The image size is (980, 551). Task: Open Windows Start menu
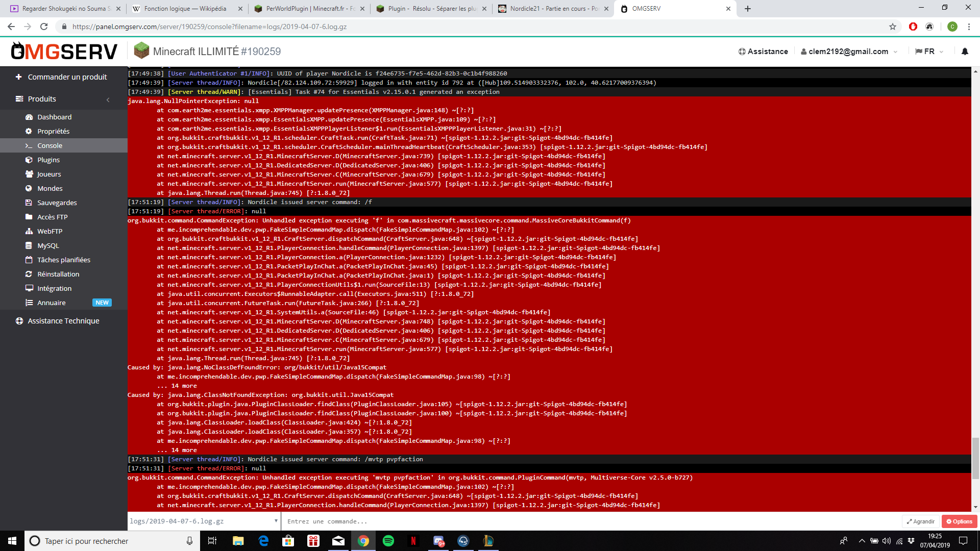[x=12, y=541]
